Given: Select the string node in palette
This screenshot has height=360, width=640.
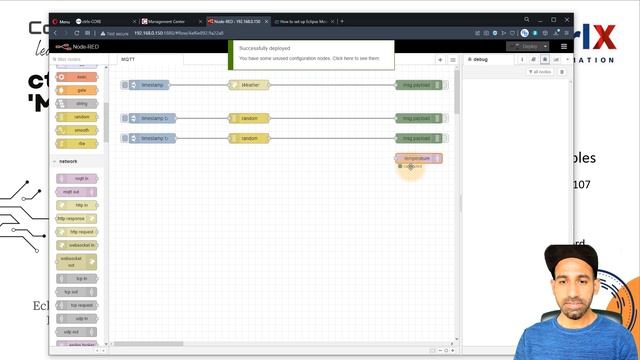Looking at the screenshot, I should click(77, 104).
